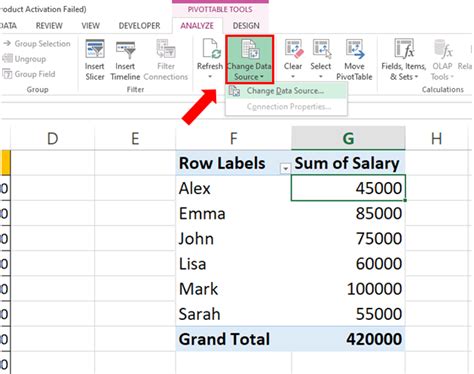The width and height of the screenshot is (474, 374).
Task: Select the Emma row label
Action: pos(234,213)
